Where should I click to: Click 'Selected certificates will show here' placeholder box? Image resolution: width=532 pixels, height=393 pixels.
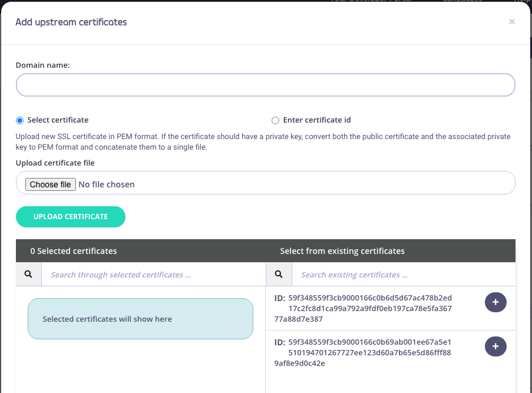(x=140, y=319)
